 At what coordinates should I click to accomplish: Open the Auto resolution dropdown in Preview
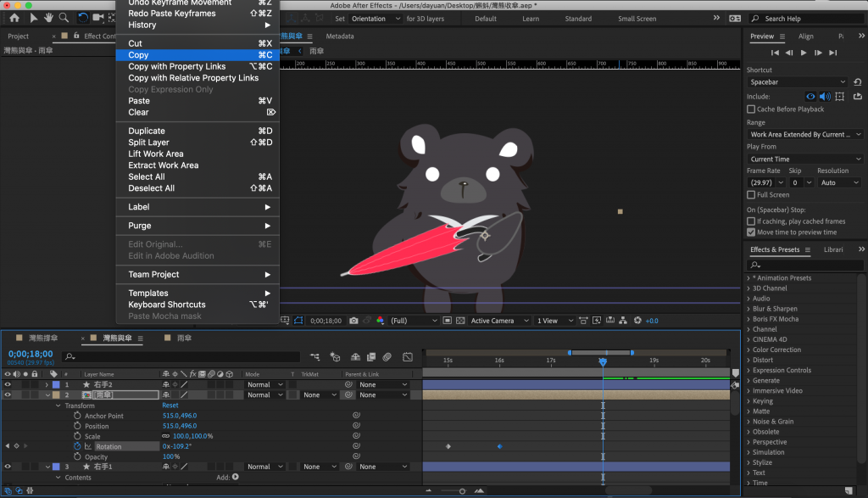(x=839, y=182)
